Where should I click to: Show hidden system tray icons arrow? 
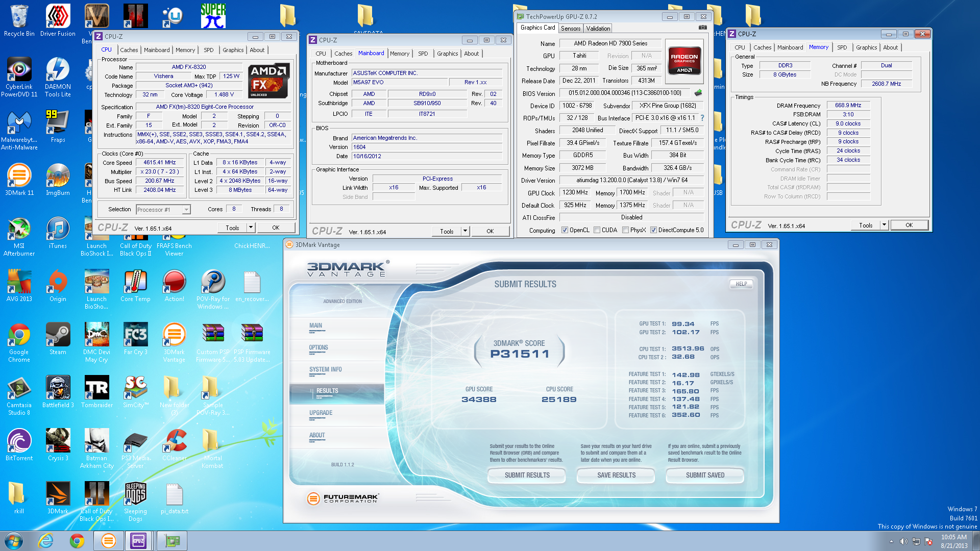(891, 541)
